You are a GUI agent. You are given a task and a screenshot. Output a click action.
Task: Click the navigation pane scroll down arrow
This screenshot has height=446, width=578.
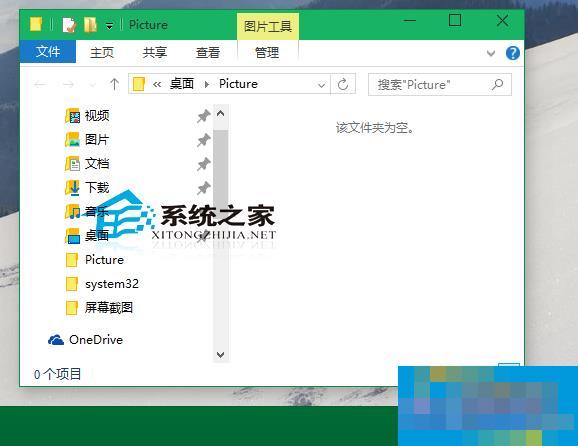tap(220, 355)
